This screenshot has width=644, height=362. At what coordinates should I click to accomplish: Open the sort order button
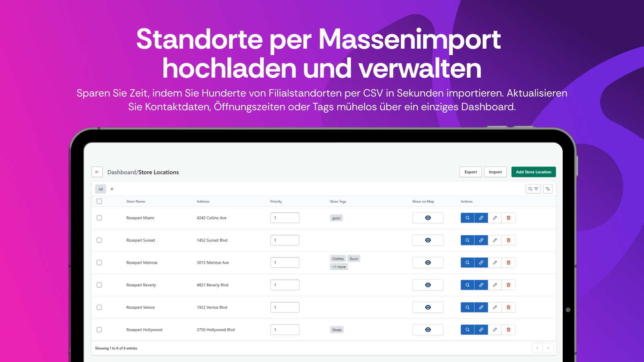pos(548,189)
